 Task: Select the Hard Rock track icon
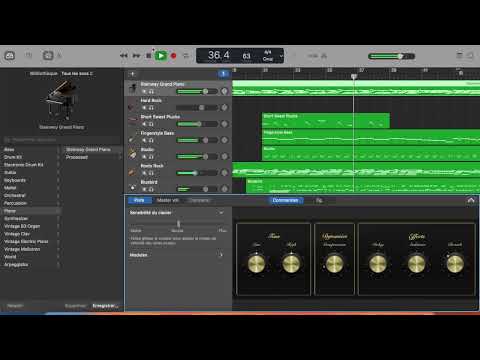(x=133, y=105)
